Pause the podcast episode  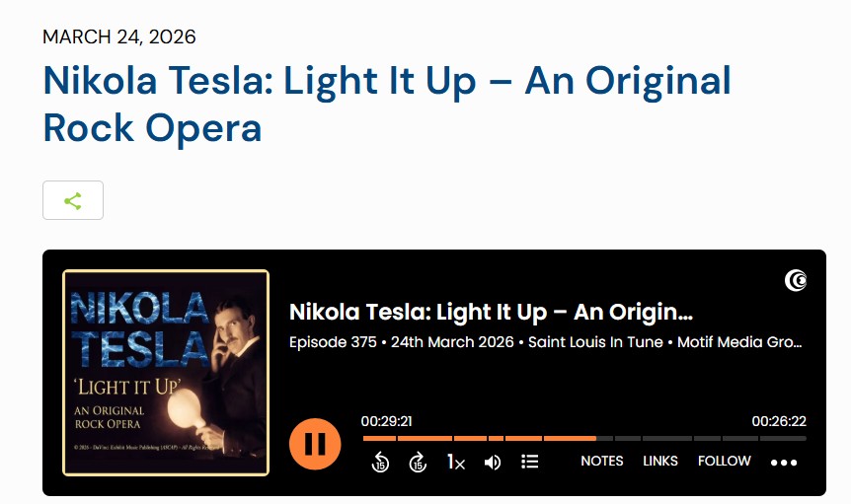point(315,444)
